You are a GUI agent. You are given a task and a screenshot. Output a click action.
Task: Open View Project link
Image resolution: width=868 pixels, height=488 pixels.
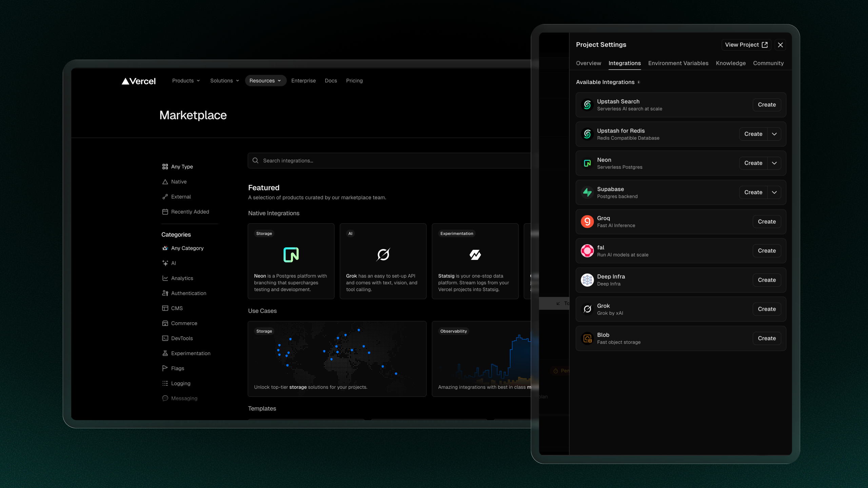coord(746,45)
